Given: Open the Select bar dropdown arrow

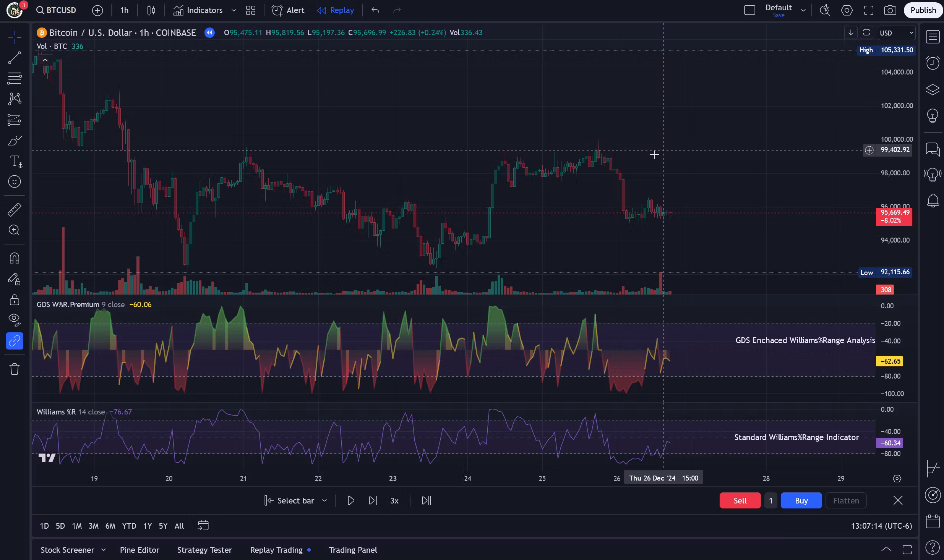Looking at the screenshot, I should [324, 500].
